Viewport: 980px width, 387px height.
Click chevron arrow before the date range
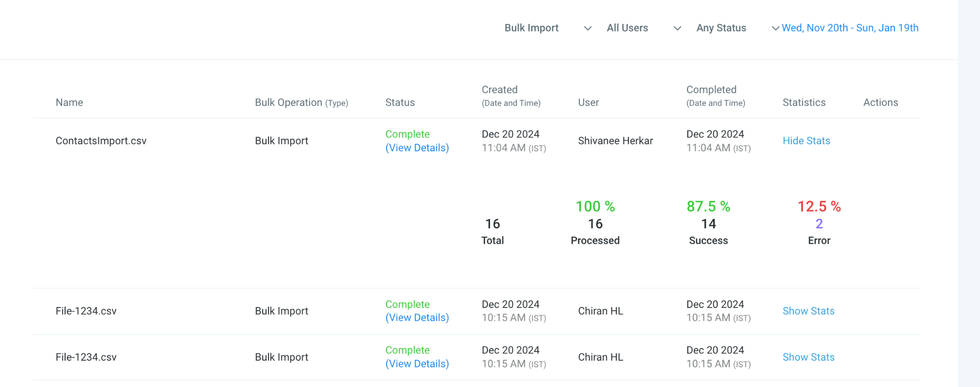point(776,28)
